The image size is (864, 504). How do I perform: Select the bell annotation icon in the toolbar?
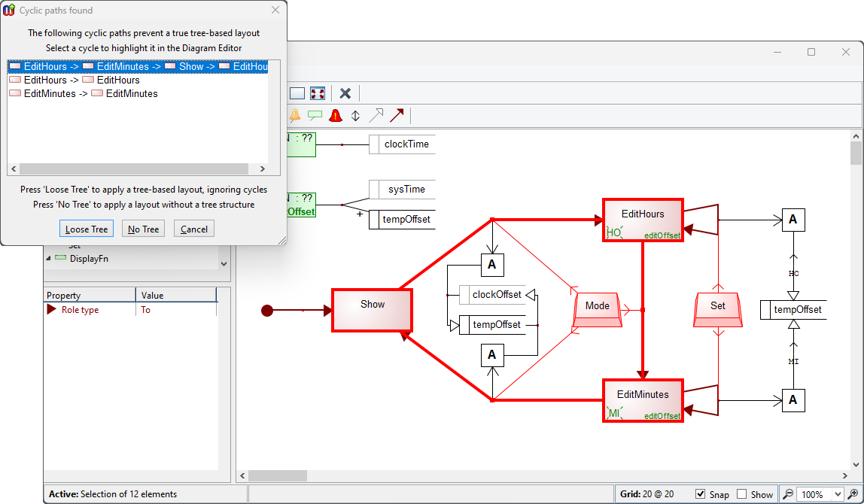(294, 114)
